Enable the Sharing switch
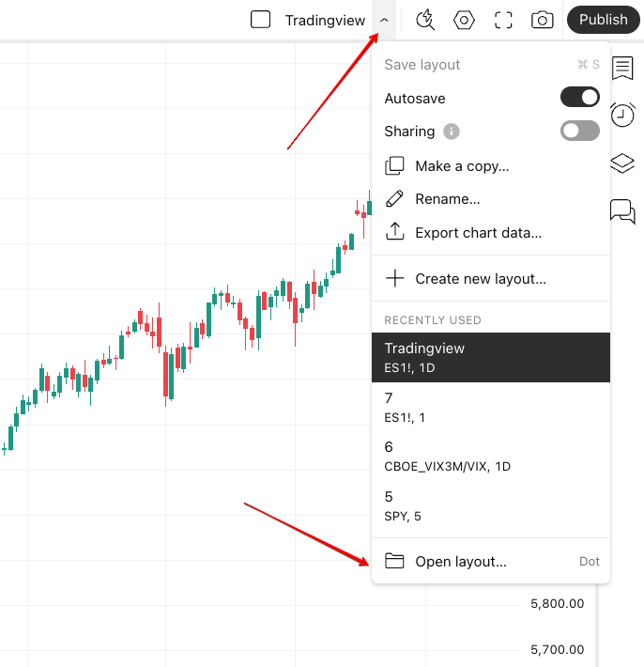This screenshot has width=644, height=667. [x=580, y=131]
